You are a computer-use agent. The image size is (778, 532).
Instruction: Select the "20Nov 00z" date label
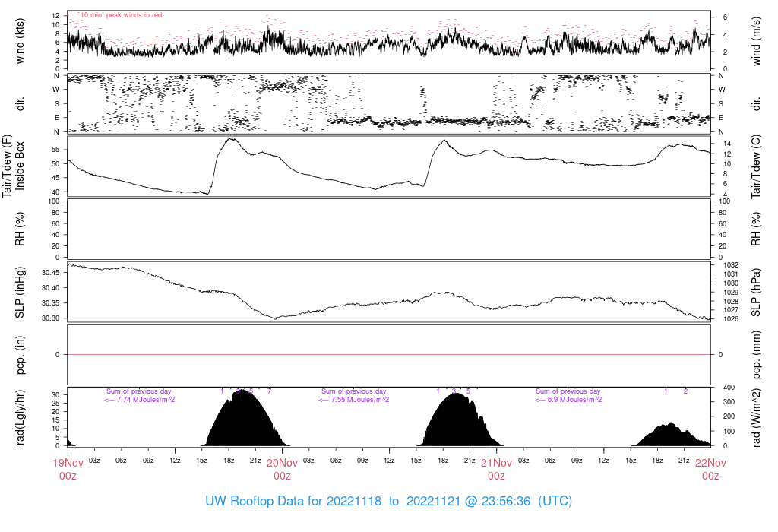tap(283, 470)
